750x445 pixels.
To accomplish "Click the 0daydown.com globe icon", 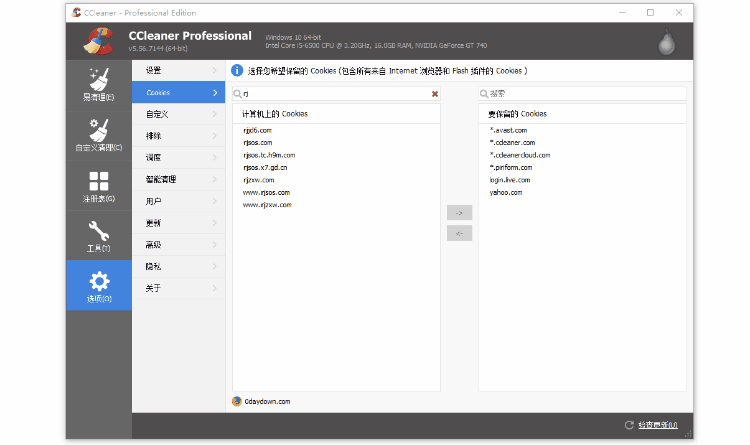I will pyautogui.click(x=237, y=401).
